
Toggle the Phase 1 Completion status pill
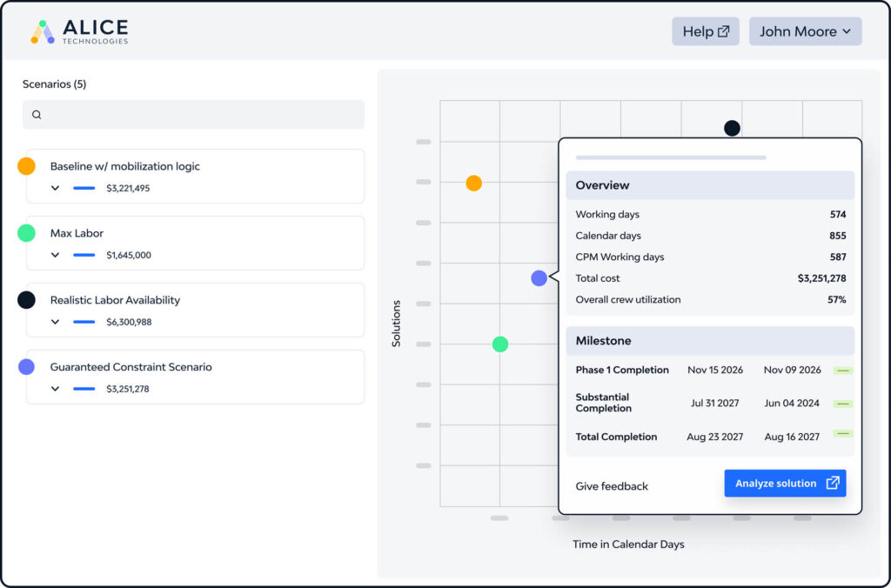pyautogui.click(x=842, y=370)
